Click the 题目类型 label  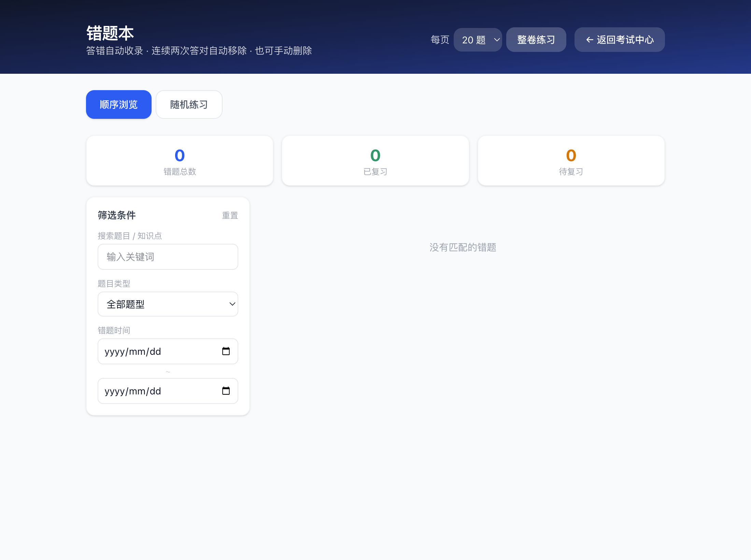tap(114, 283)
